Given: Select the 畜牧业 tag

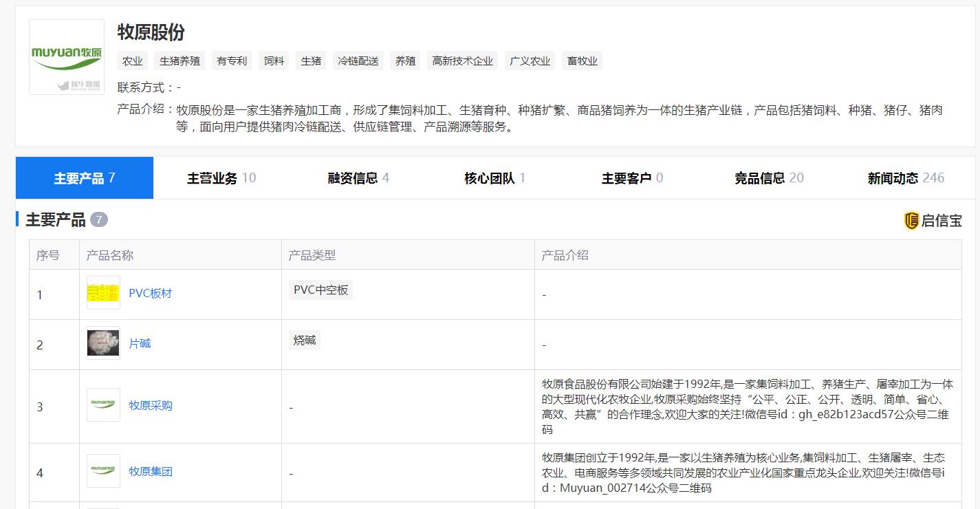Looking at the screenshot, I should tap(582, 61).
